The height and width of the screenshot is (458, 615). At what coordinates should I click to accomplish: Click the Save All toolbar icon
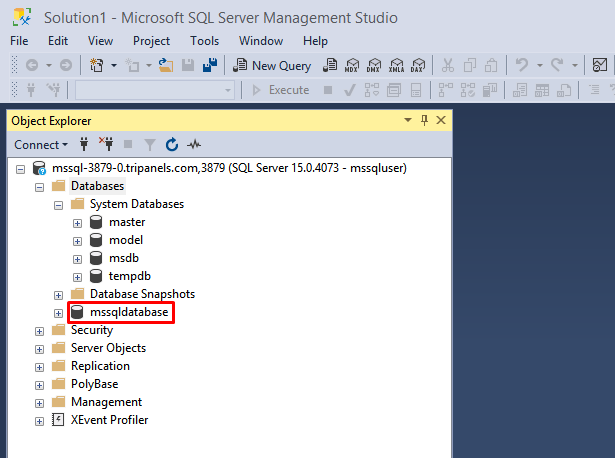point(211,65)
